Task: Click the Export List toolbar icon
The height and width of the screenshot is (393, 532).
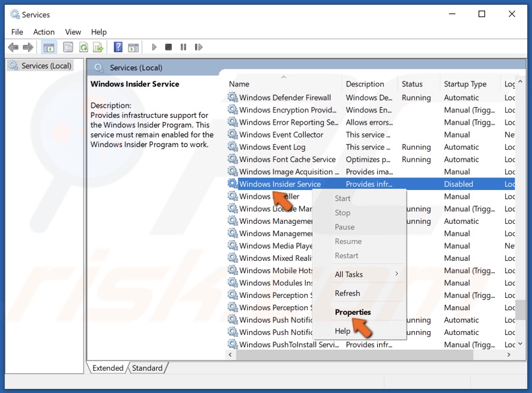Action: tap(98, 47)
